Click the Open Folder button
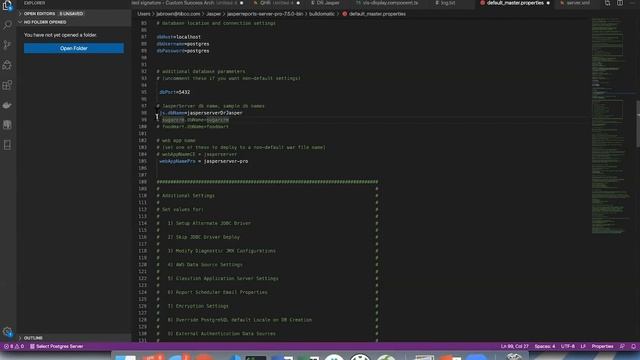 [74, 48]
